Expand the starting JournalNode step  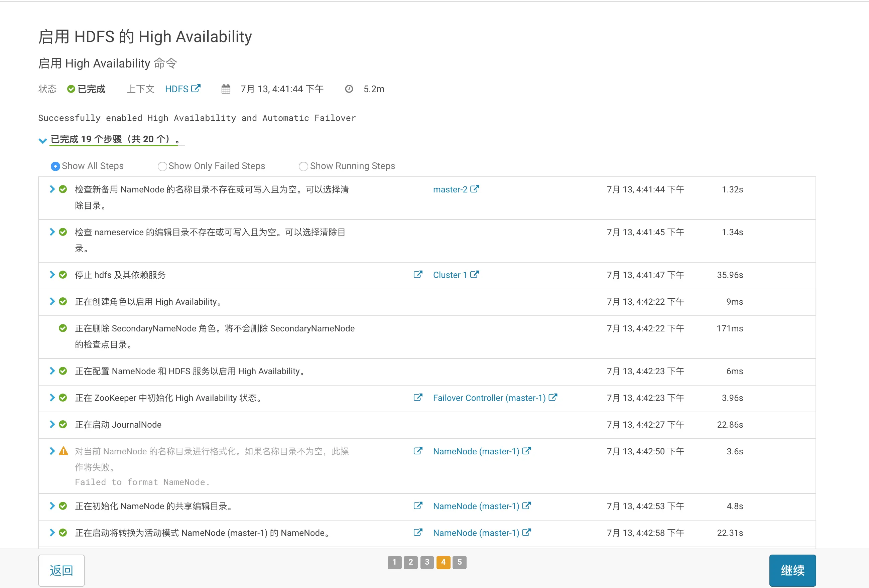tap(52, 424)
